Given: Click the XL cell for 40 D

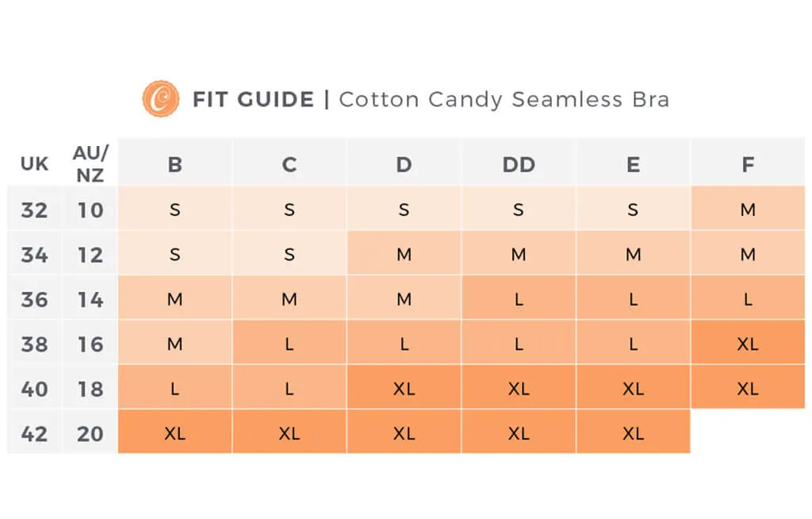Looking at the screenshot, I should (404, 388).
